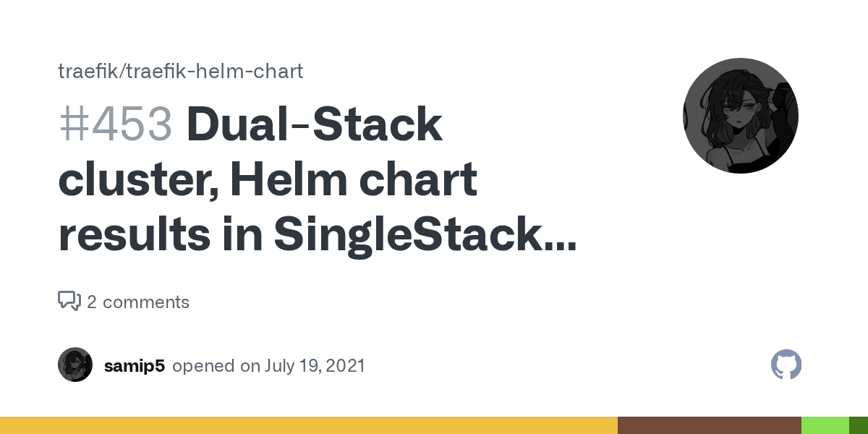
Task: Click the large circular profile avatar
Action: tap(740, 116)
